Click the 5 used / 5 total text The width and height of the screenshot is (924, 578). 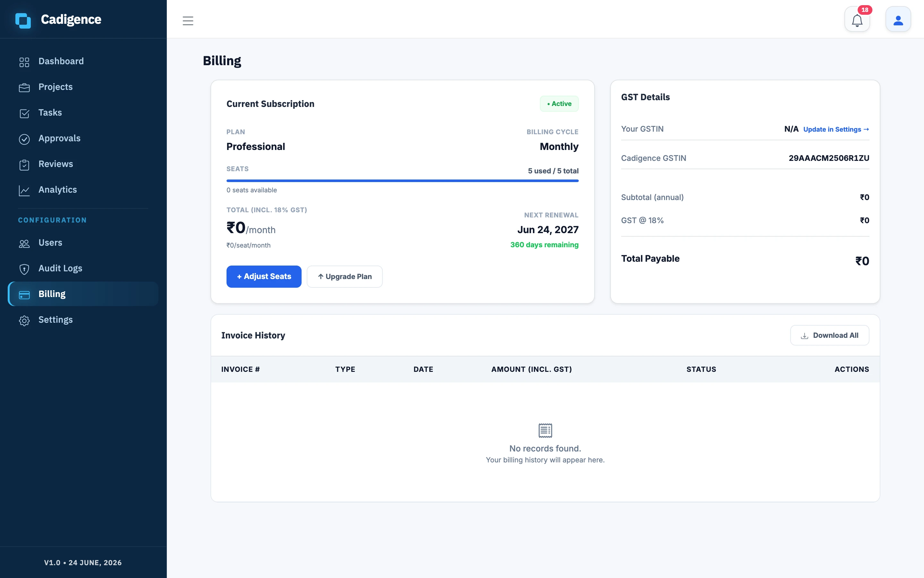click(x=553, y=171)
